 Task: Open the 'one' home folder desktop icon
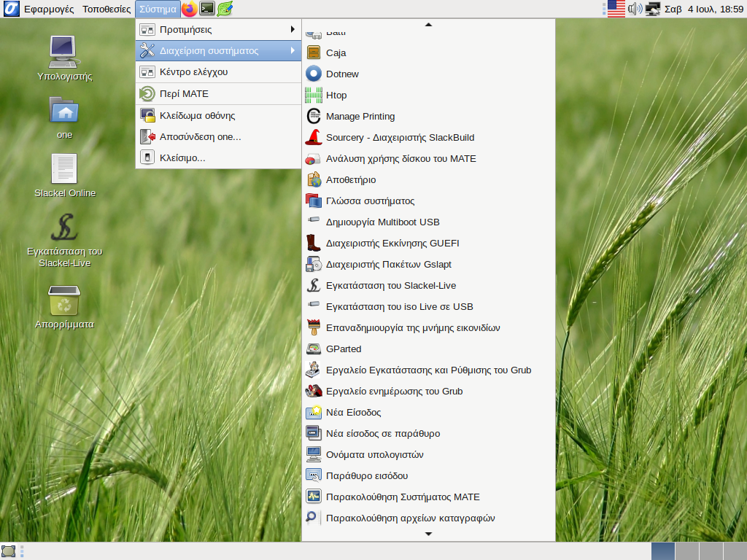click(x=64, y=117)
